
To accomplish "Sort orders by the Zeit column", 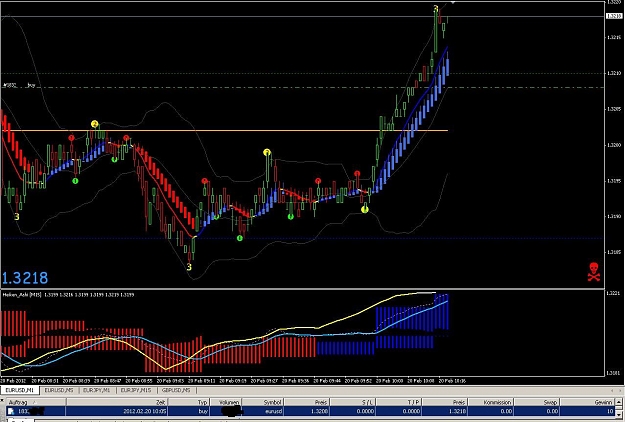I will point(117,402).
